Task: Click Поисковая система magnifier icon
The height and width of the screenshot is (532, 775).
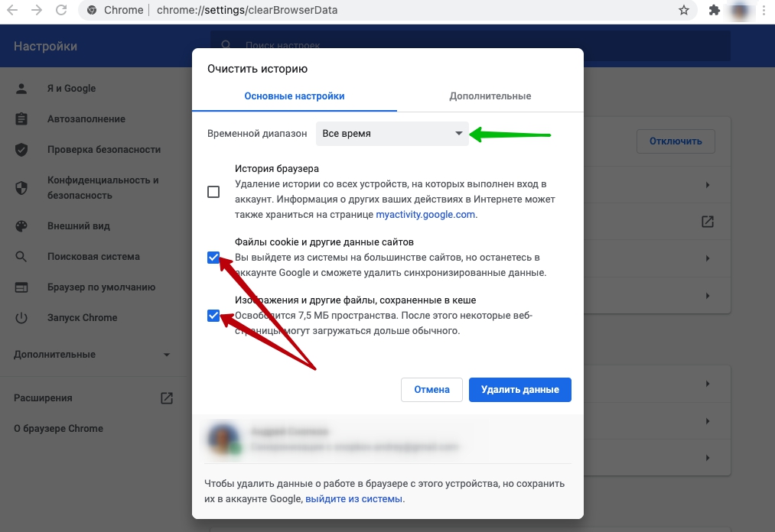Action: pos(21,257)
